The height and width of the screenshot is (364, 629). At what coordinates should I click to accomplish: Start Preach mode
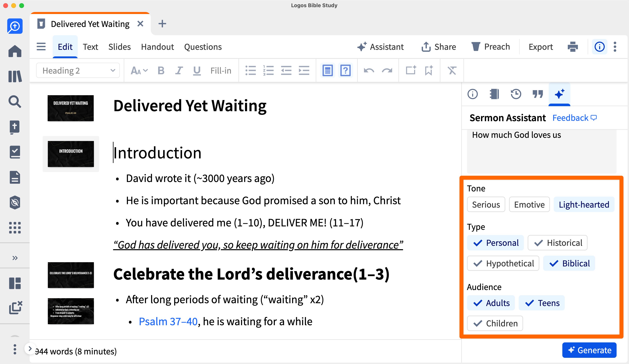tap(490, 47)
